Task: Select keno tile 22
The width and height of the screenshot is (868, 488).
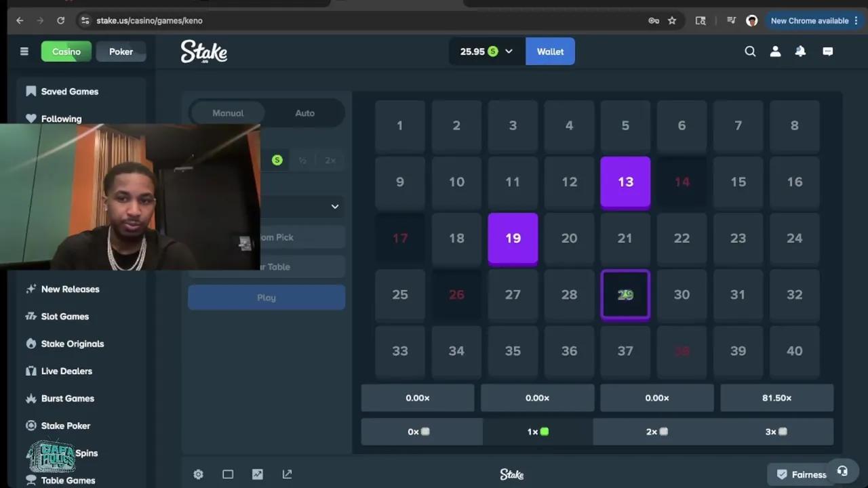Action: tap(682, 238)
